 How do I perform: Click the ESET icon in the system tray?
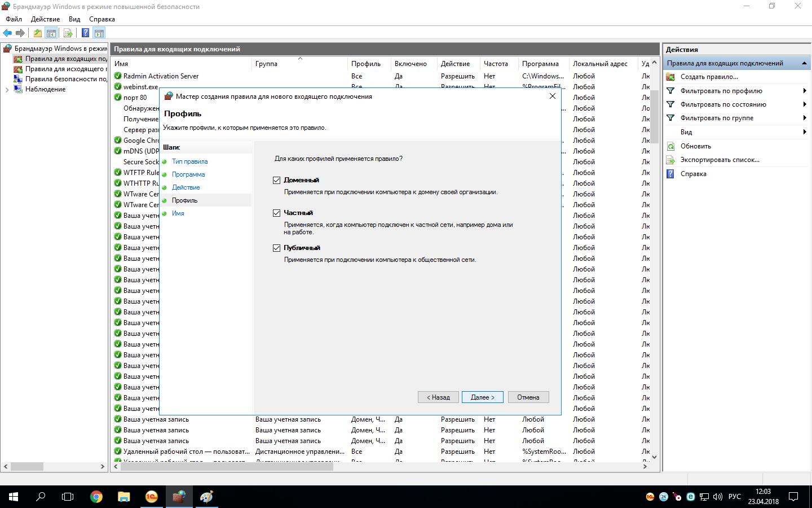click(x=691, y=497)
